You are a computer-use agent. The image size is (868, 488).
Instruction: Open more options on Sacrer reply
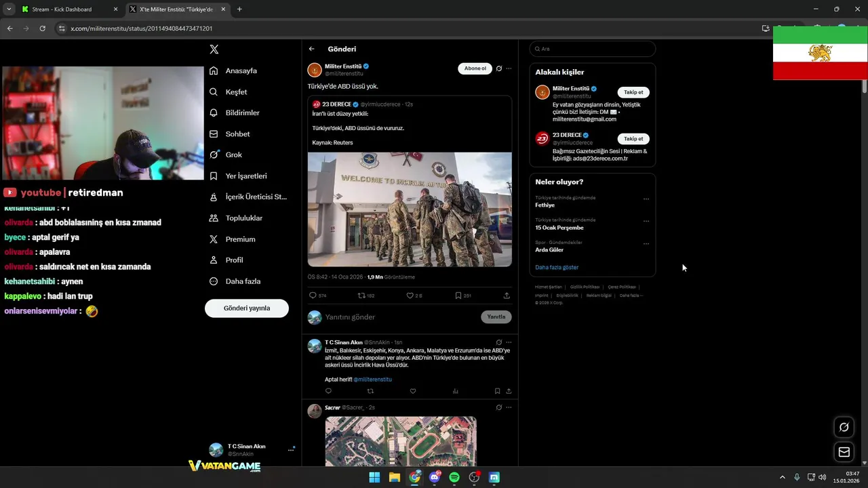pyautogui.click(x=509, y=407)
